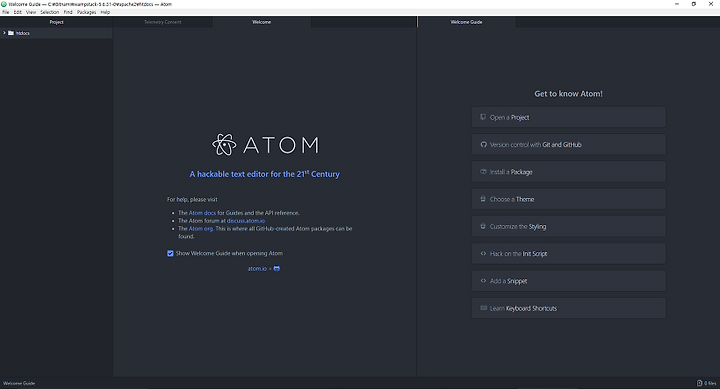Follow the atom.io link
This screenshot has width=720, height=389.
257,269
